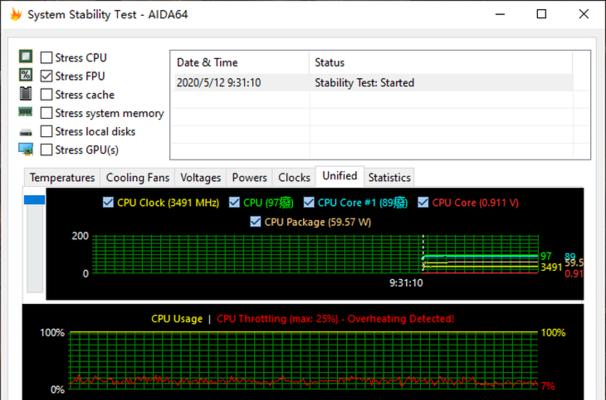Click the Date & Time column header
Viewport: 606px width, 400px height.
(x=240, y=63)
